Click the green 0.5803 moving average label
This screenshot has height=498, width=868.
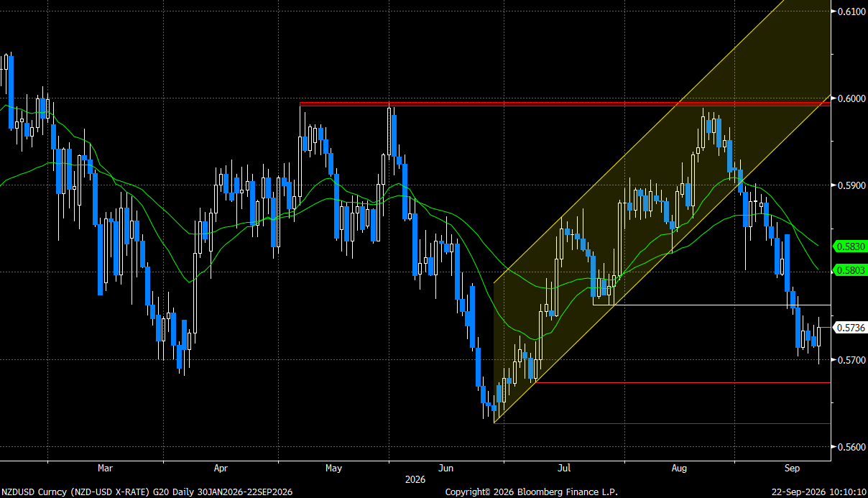849,270
